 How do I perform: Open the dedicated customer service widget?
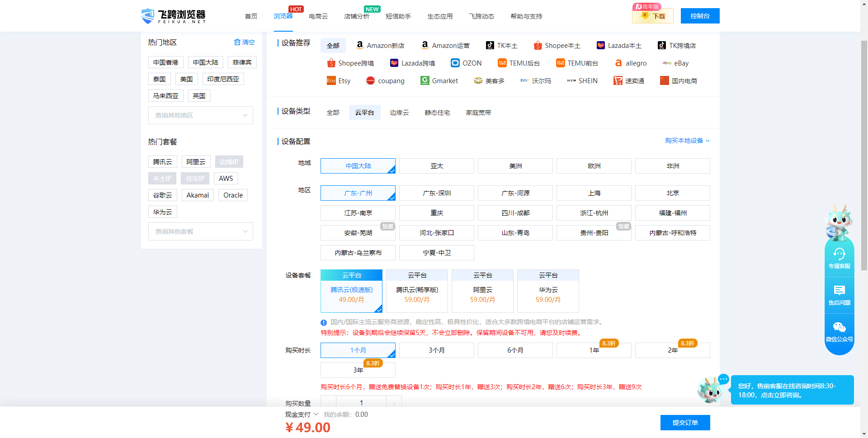pos(839,258)
